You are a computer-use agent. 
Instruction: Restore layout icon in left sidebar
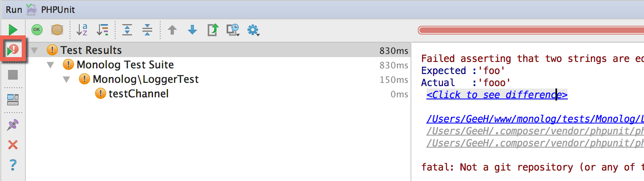tap(13, 99)
